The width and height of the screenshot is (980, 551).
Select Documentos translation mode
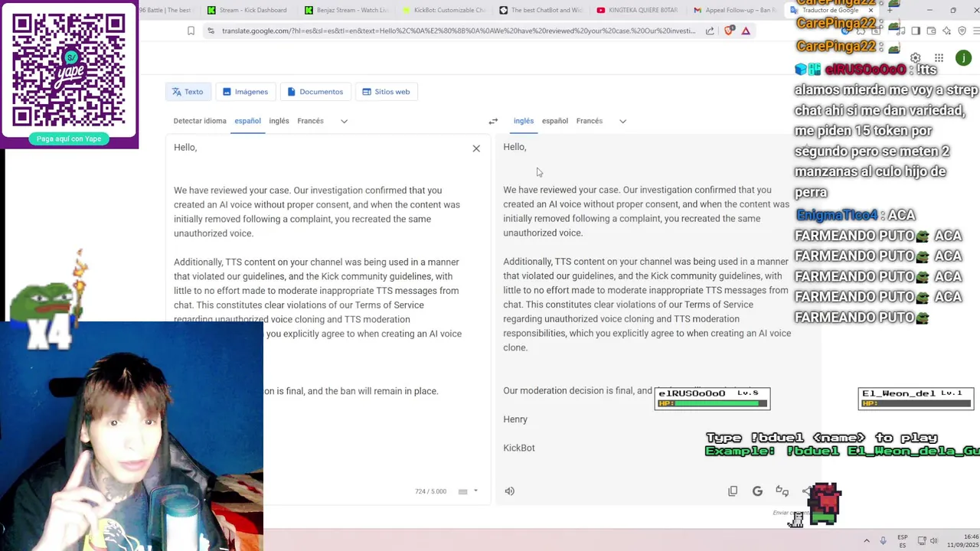pos(315,92)
